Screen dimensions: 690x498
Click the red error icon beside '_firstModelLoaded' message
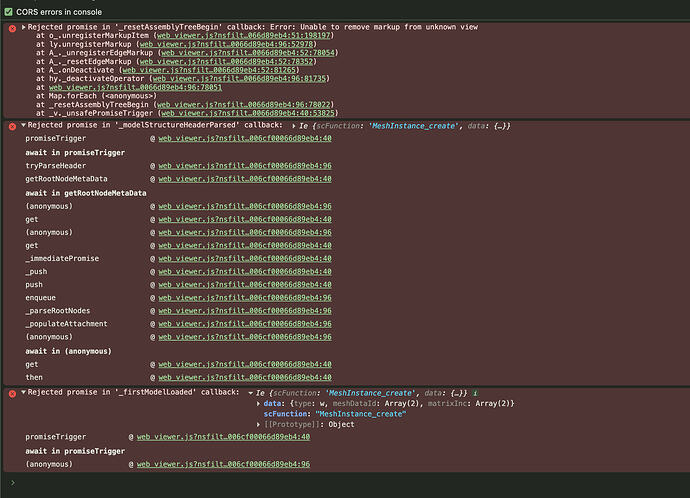point(12,393)
